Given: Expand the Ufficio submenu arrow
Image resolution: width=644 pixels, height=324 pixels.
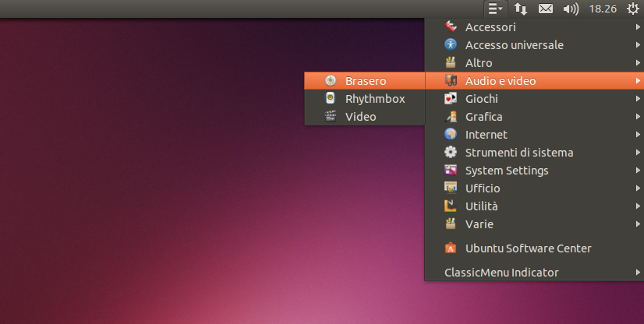Looking at the screenshot, I should point(638,188).
